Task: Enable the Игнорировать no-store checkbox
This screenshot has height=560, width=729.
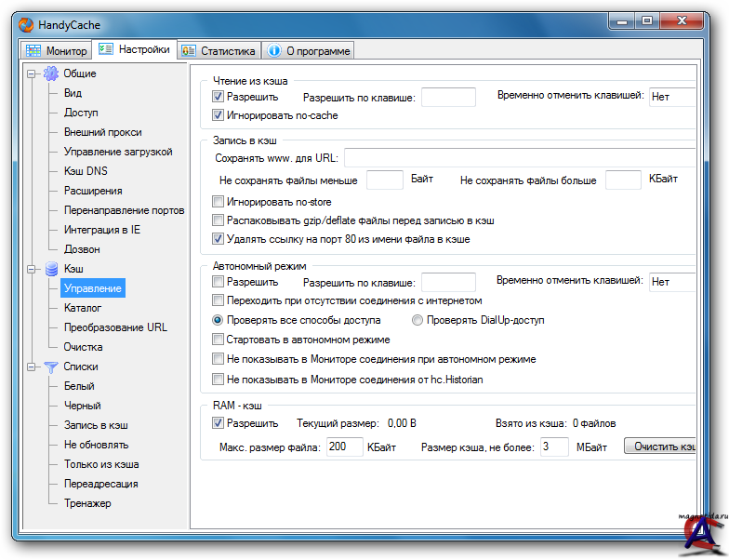Action: tap(219, 202)
